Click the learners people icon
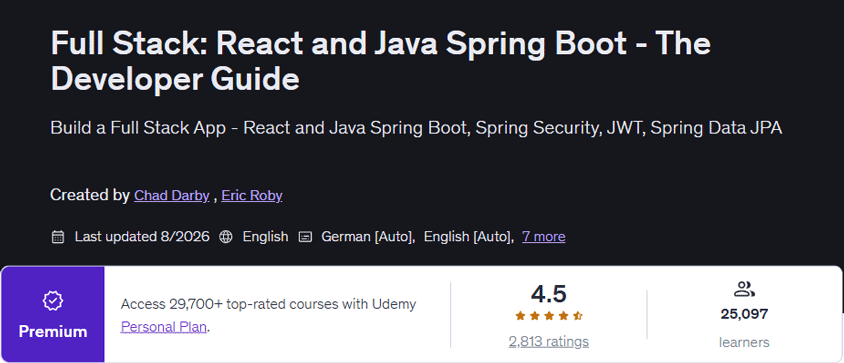 click(x=744, y=289)
